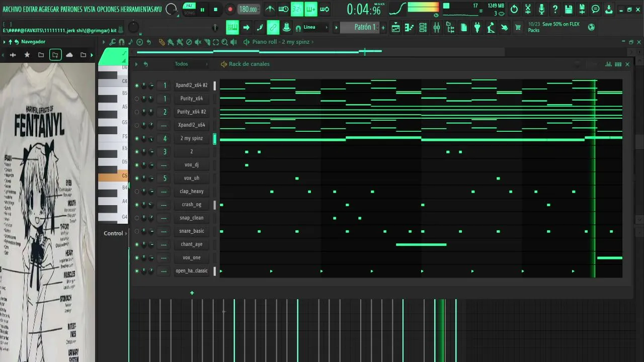Toggle the 3-2-1 recording countdown
Screen dimensions: 644x362
[297, 9]
